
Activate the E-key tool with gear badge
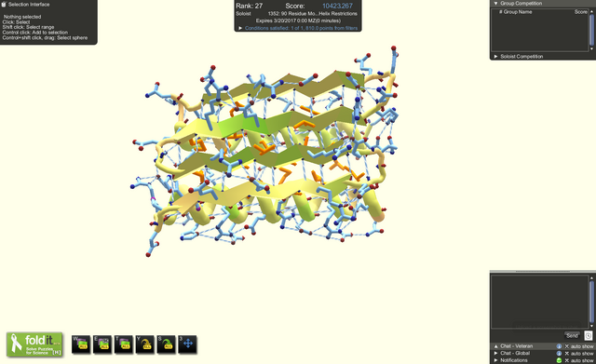coord(102,344)
